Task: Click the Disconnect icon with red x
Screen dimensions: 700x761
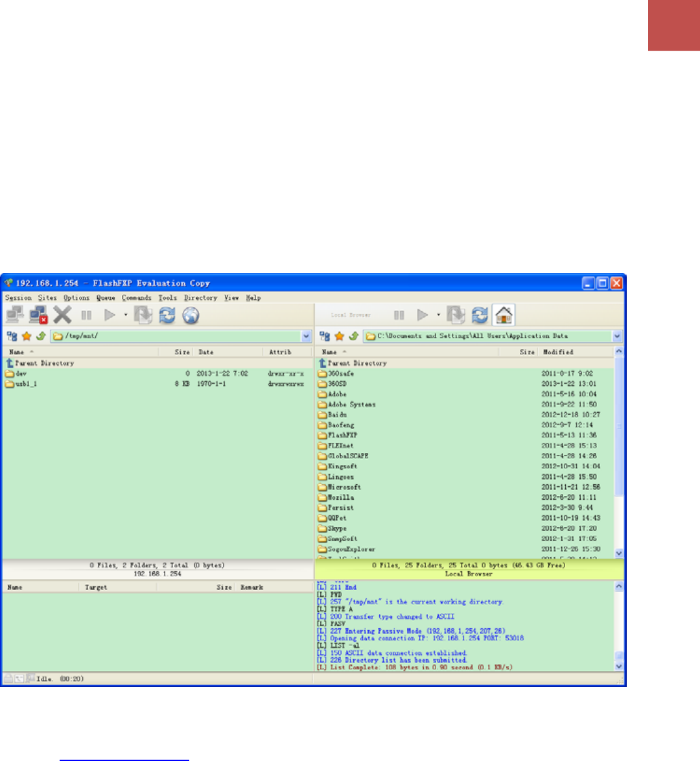Action: point(38,315)
